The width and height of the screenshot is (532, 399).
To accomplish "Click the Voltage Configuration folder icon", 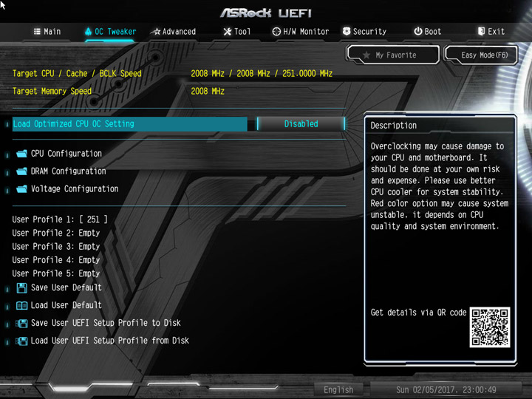I will (21, 189).
